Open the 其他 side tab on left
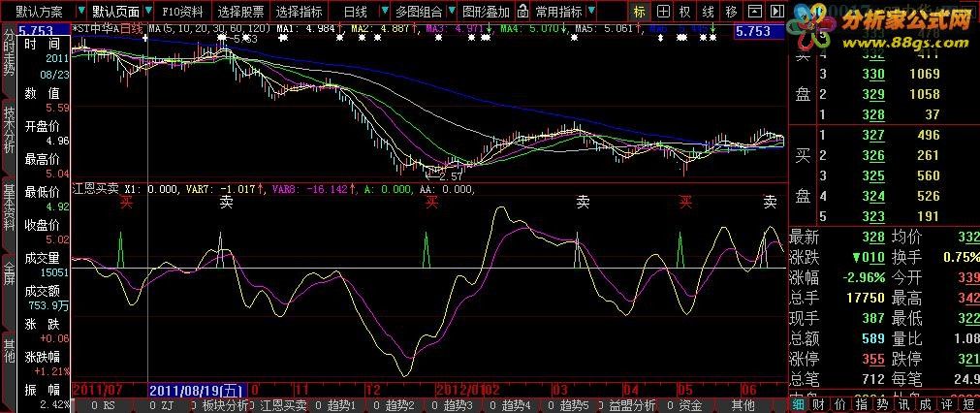This screenshot has width=980, height=413. pos(8,350)
